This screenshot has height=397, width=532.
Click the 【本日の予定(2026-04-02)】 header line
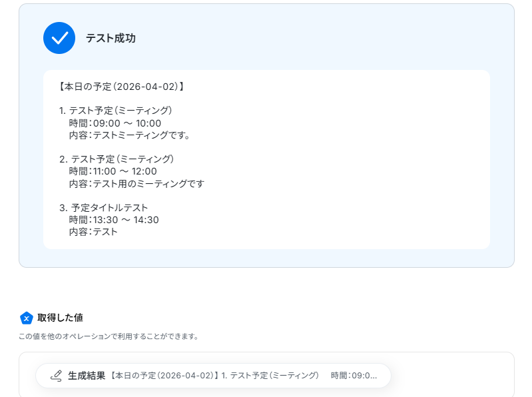[121, 87]
